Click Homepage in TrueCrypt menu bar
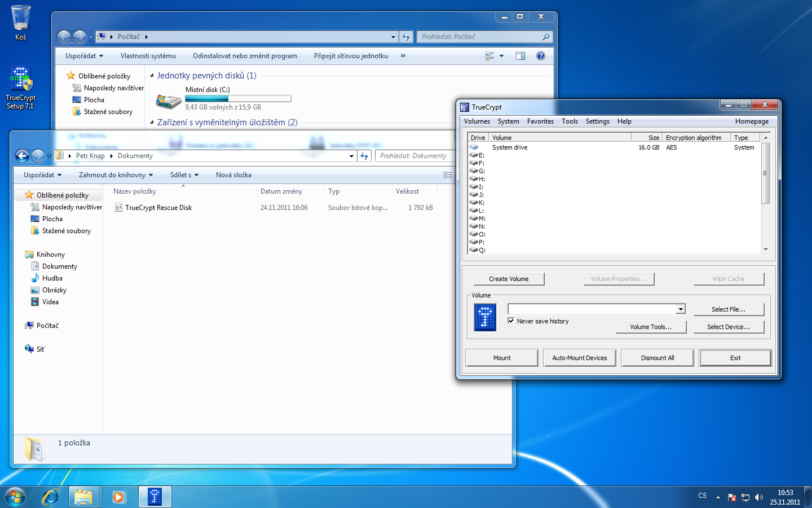This screenshot has width=812, height=508. 752,121
